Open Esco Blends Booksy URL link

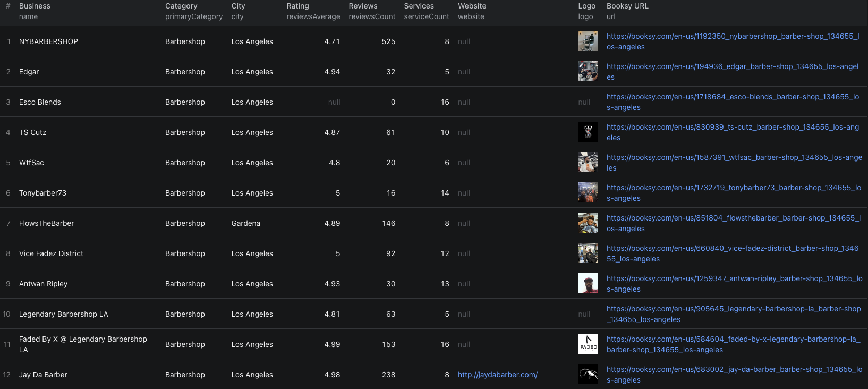pos(733,102)
